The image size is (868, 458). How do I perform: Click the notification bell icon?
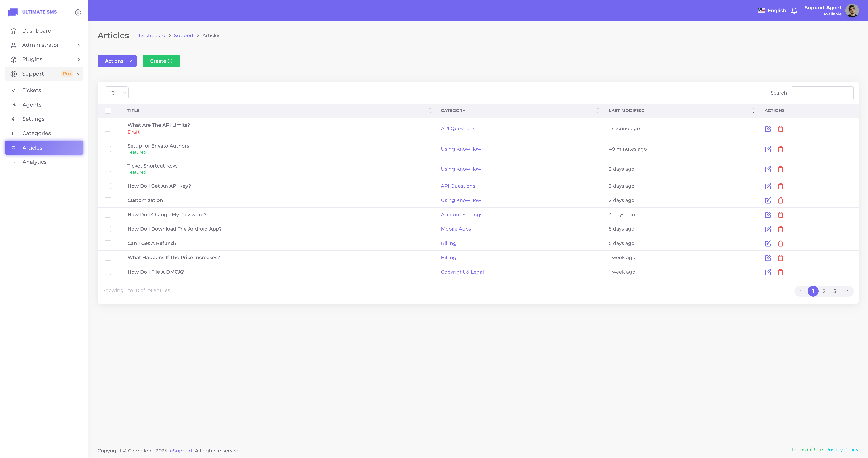pos(794,11)
